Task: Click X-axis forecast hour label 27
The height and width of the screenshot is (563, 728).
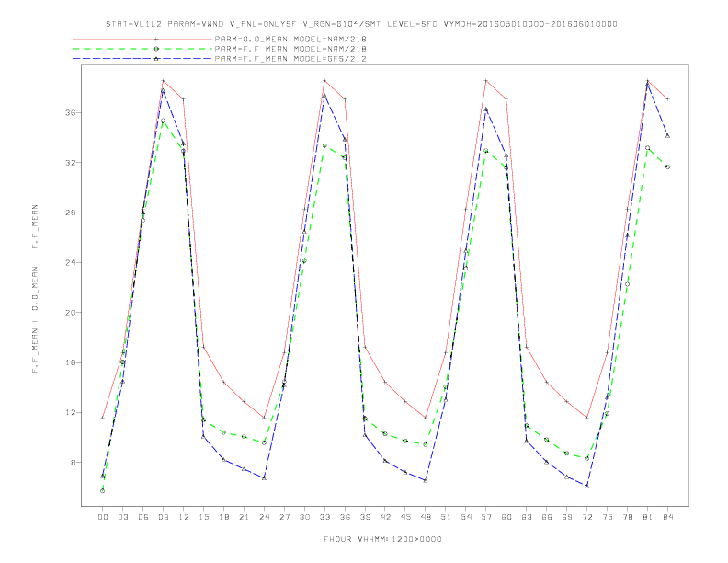Action: tap(284, 517)
